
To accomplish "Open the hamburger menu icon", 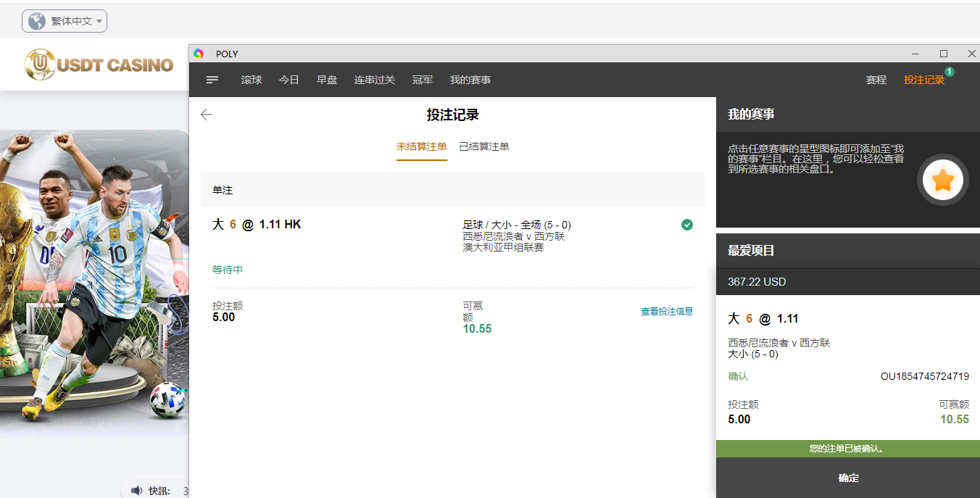I will (x=212, y=80).
